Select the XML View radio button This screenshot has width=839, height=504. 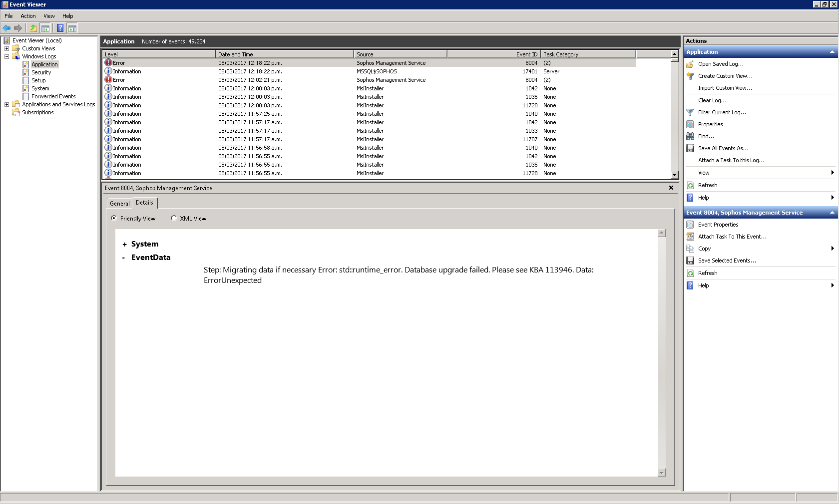pyautogui.click(x=174, y=218)
